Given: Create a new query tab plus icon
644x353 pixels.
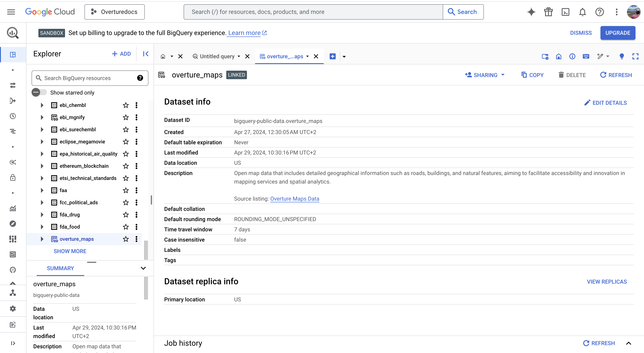Looking at the screenshot, I should click(x=332, y=56).
